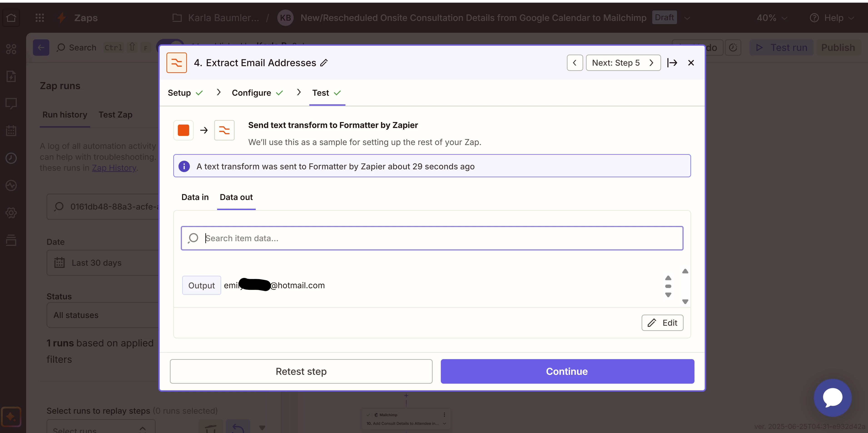The height and width of the screenshot is (433, 868).
Task: Click the home icon in top bar
Action: 11,18
